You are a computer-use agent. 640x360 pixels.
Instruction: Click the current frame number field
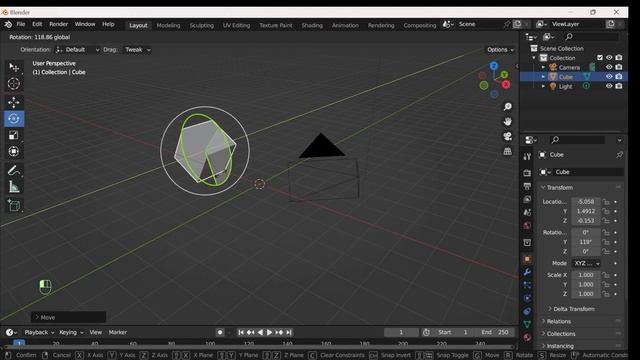401,332
